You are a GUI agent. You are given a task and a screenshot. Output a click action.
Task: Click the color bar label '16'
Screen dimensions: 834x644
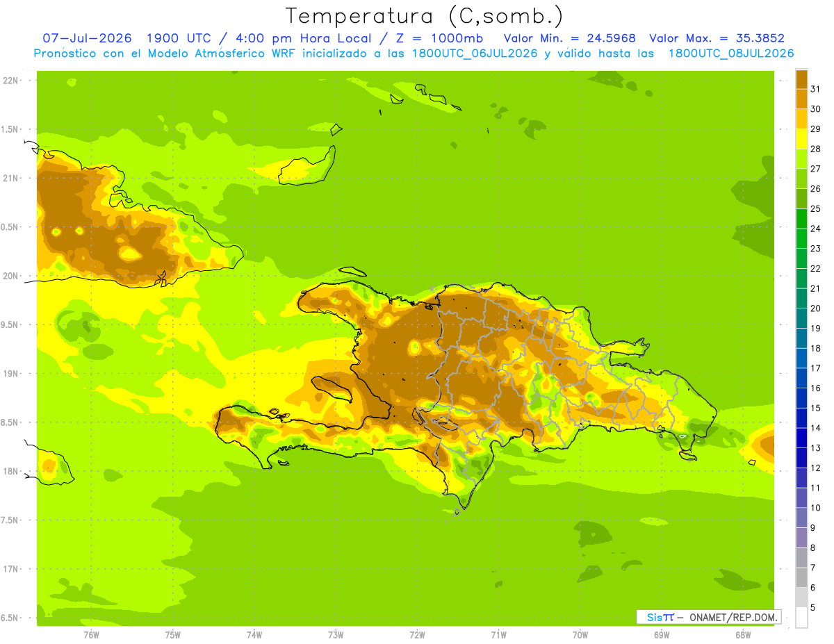815,388
